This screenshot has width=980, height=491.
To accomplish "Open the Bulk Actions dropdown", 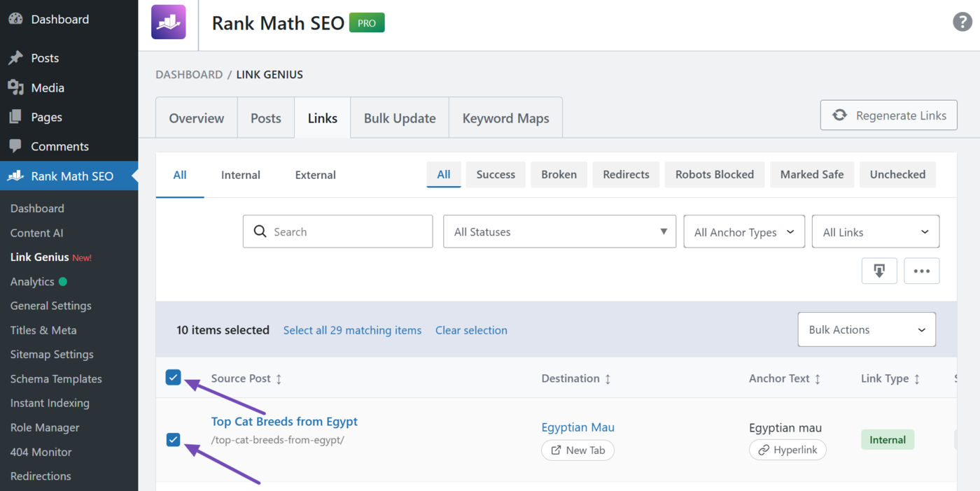I will tap(866, 329).
